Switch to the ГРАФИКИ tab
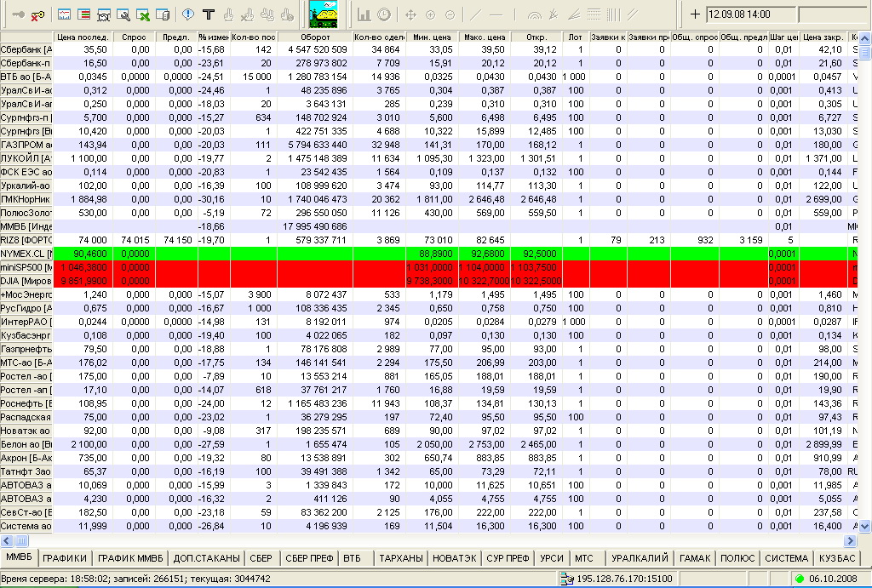 (65, 558)
